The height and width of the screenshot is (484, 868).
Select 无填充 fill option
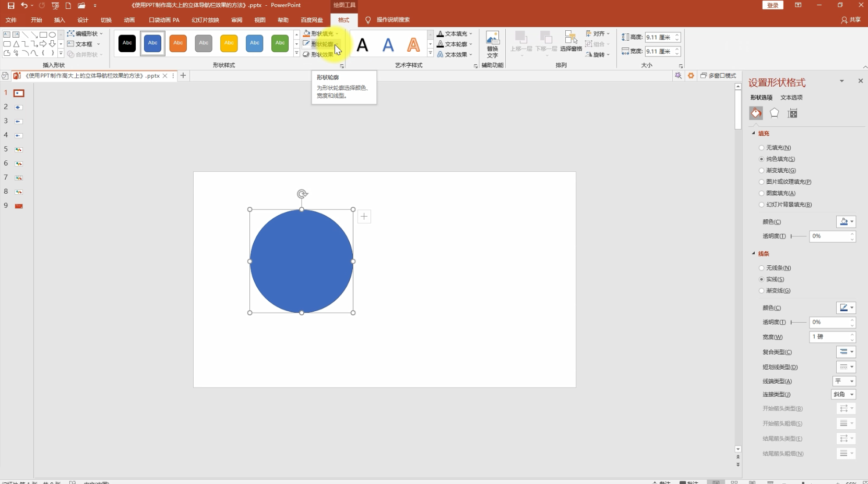[x=762, y=148]
